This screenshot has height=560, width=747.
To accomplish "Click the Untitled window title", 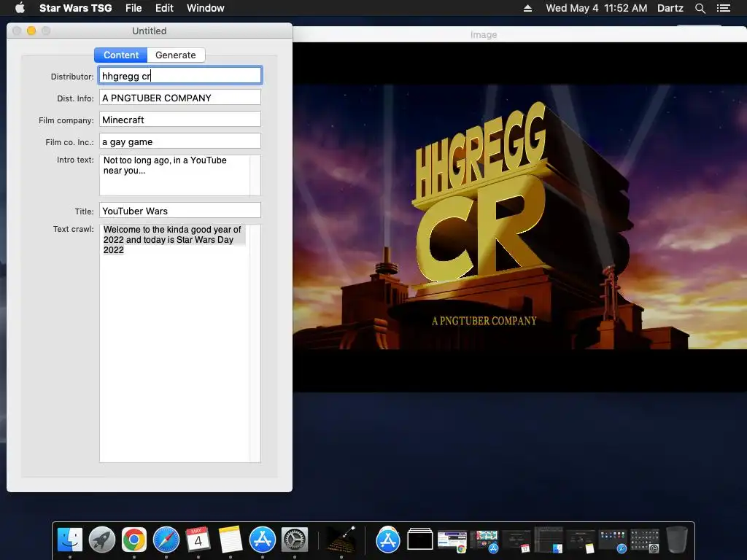I will click(x=149, y=31).
